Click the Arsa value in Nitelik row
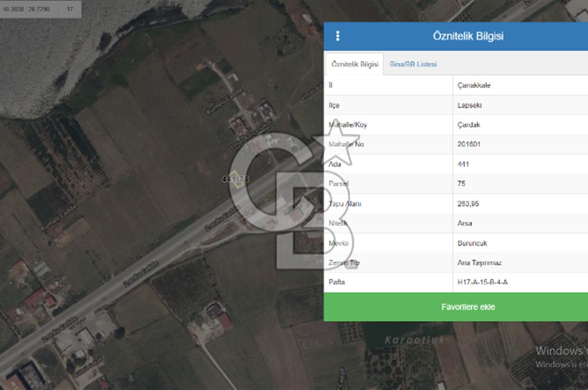This screenshot has width=588, height=390. pos(465,223)
